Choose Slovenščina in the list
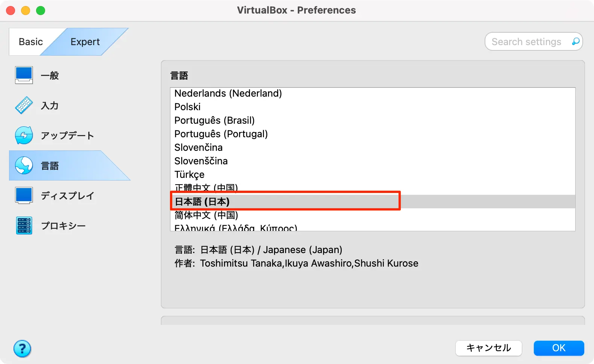Screen dimensions: 594x364 coord(201,161)
